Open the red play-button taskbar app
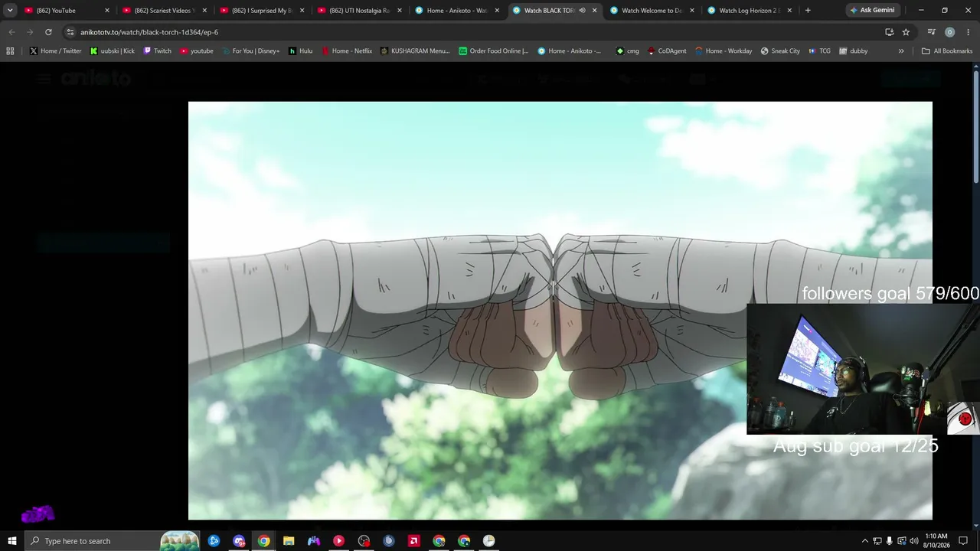The height and width of the screenshot is (551, 980). click(x=339, y=541)
